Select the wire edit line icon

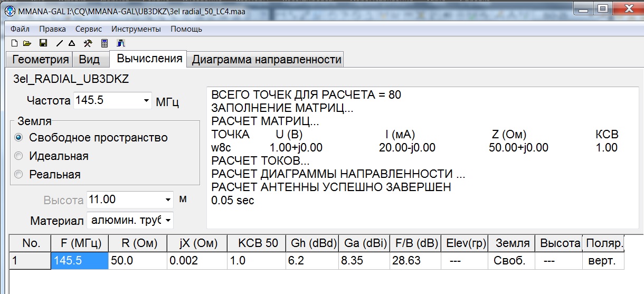(59, 43)
